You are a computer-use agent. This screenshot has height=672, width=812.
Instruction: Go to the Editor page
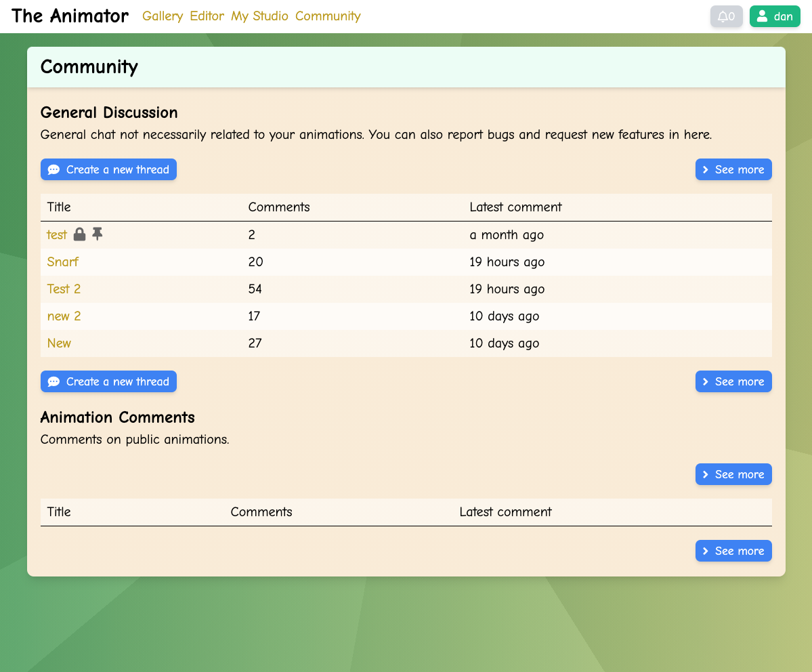[x=207, y=16]
